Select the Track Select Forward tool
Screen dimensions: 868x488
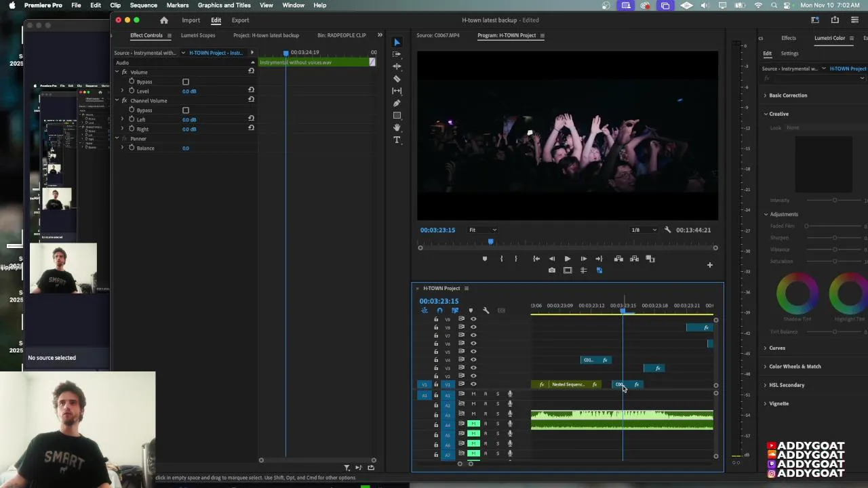coord(397,54)
